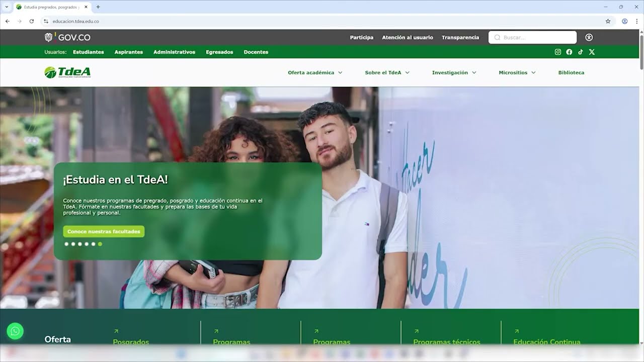Viewport: 644px width, 362px height.
Task: Select the first carousel dot
Action: click(x=66, y=244)
